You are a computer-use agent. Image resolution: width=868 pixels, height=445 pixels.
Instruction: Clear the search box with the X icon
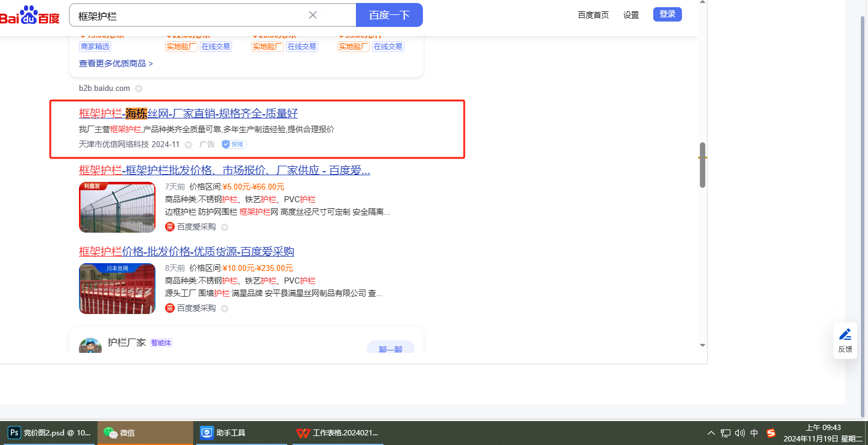coord(312,15)
